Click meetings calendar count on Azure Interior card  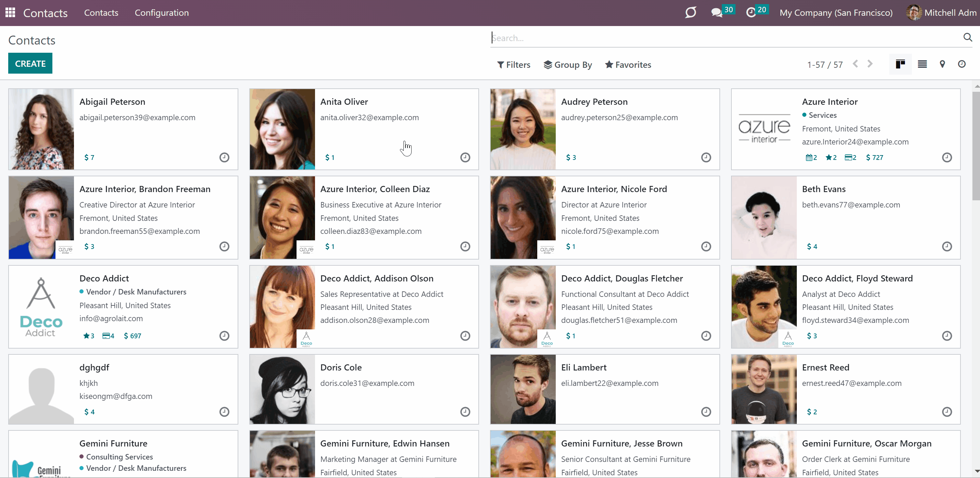pos(812,158)
